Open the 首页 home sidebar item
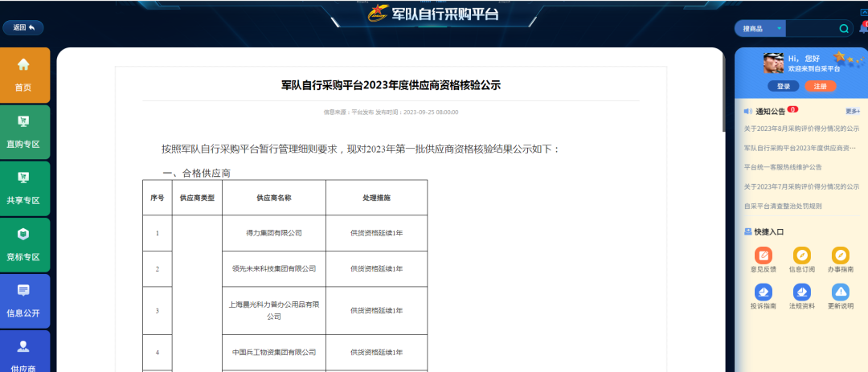 pos(25,76)
